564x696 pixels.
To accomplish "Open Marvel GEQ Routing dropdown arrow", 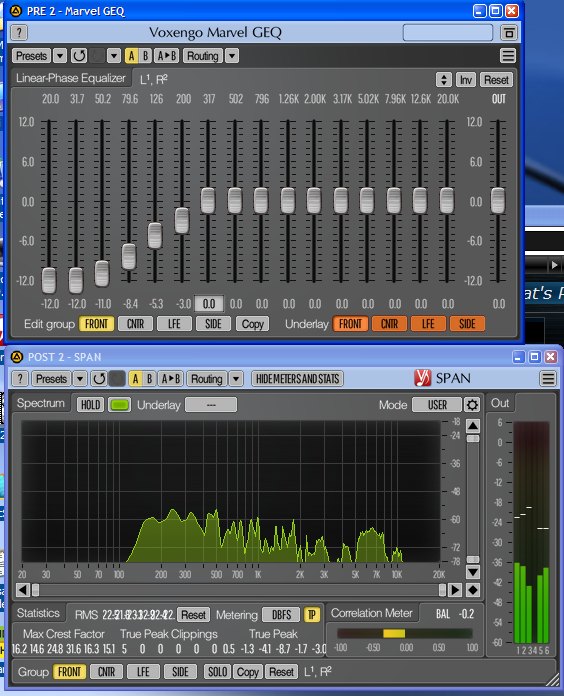I will pyautogui.click(x=232, y=56).
